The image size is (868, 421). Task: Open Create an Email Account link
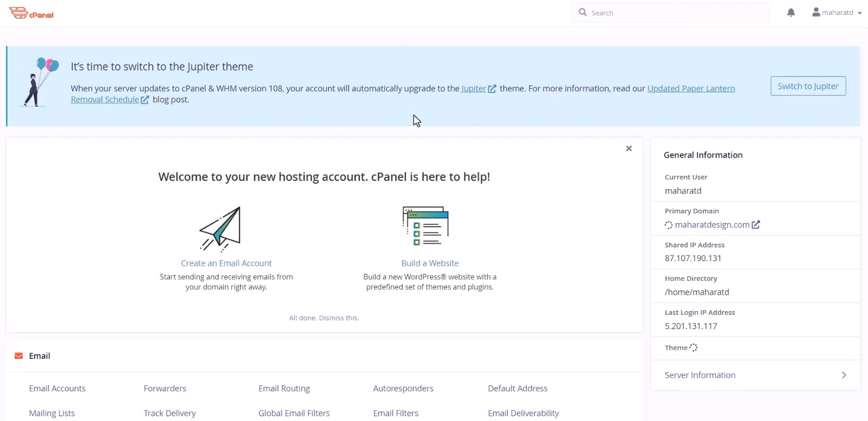click(x=226, y=263)
